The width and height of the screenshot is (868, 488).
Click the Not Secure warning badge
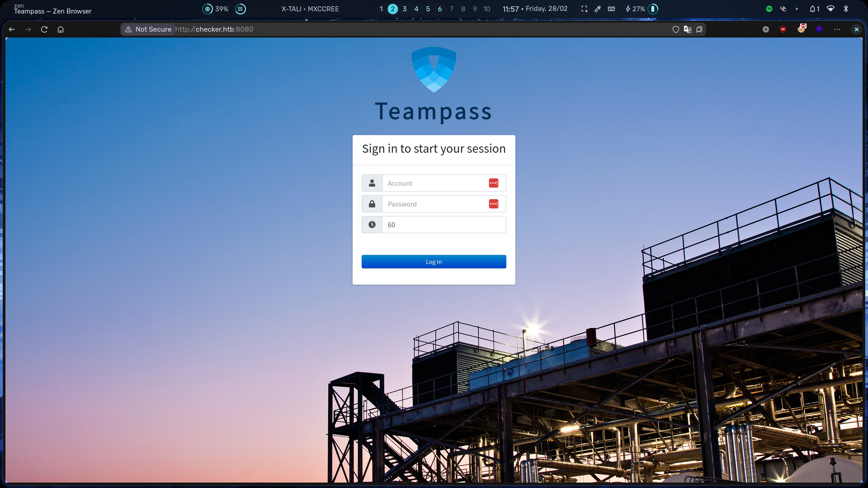(x=148, y=29)
